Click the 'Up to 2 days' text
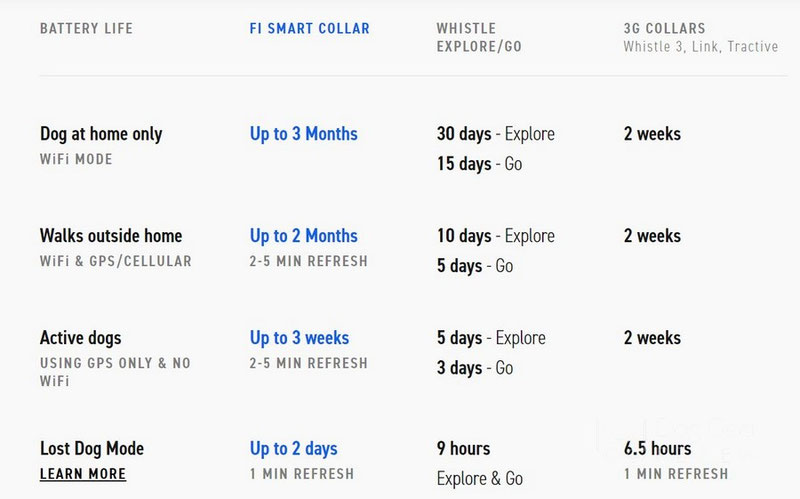 click(293, 448)
